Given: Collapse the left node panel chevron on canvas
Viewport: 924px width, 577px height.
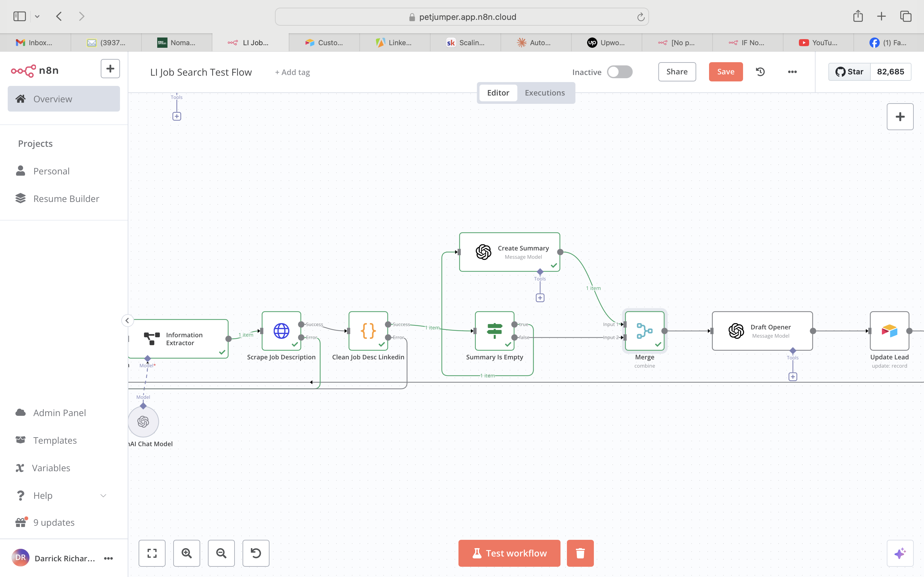Looking at the screenshot, I should pos(127,320).
